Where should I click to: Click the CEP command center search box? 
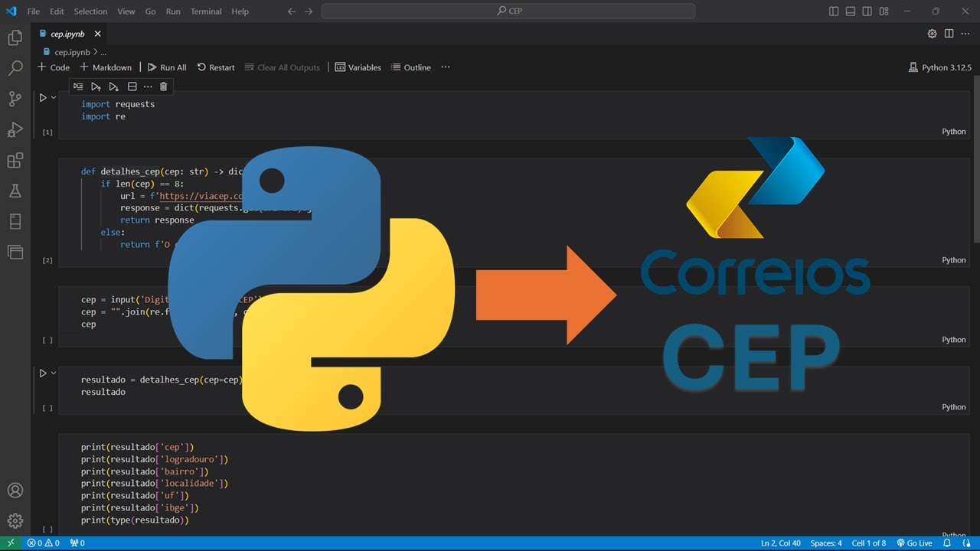pyautogui.click(x=508, y=11)
